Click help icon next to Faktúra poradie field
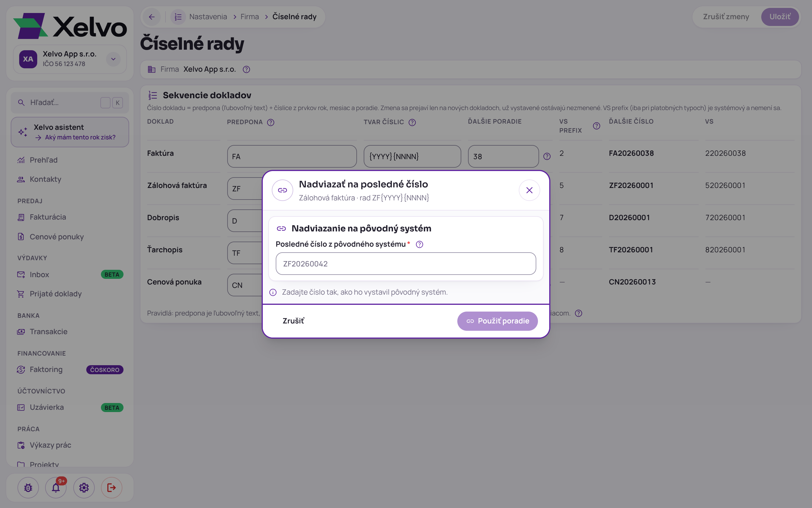812x508 pixels. click(547, 157)
